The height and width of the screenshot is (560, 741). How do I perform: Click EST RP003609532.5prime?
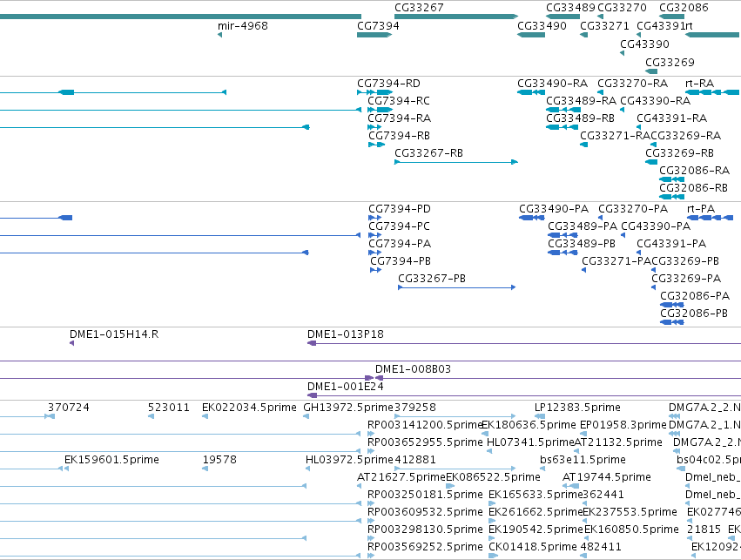[425, 512]
